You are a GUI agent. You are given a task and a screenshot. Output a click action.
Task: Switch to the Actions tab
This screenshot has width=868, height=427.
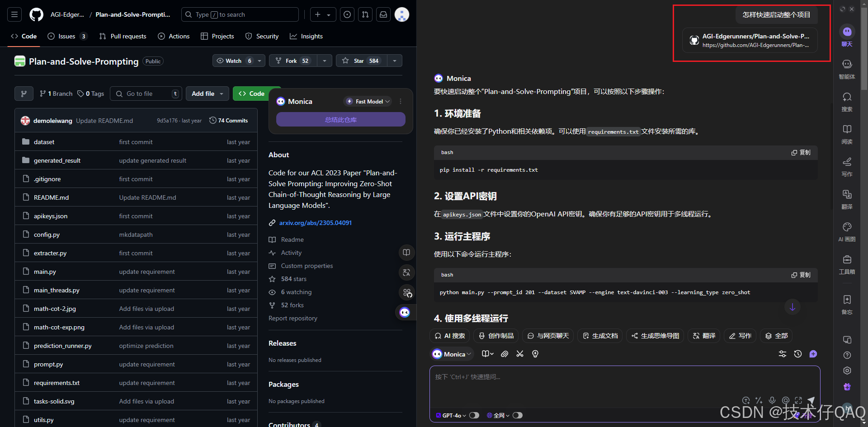174,36
